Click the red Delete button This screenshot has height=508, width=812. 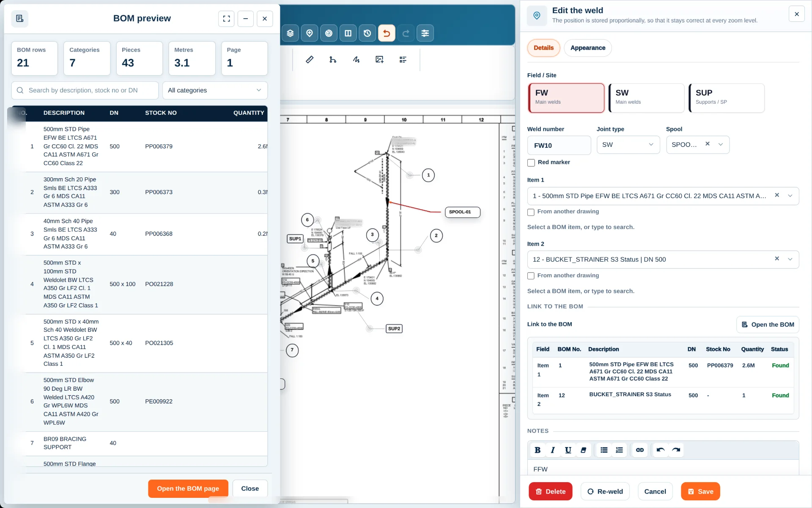tap(550, 491)
